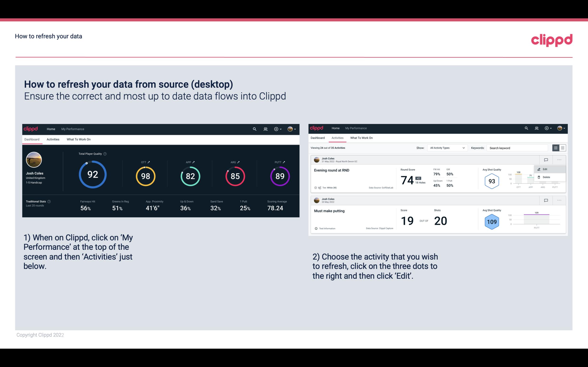This screenshot has height=367, width=588.
Task: Click the three dots menu on Evening round activity
Action: (559, 159)
